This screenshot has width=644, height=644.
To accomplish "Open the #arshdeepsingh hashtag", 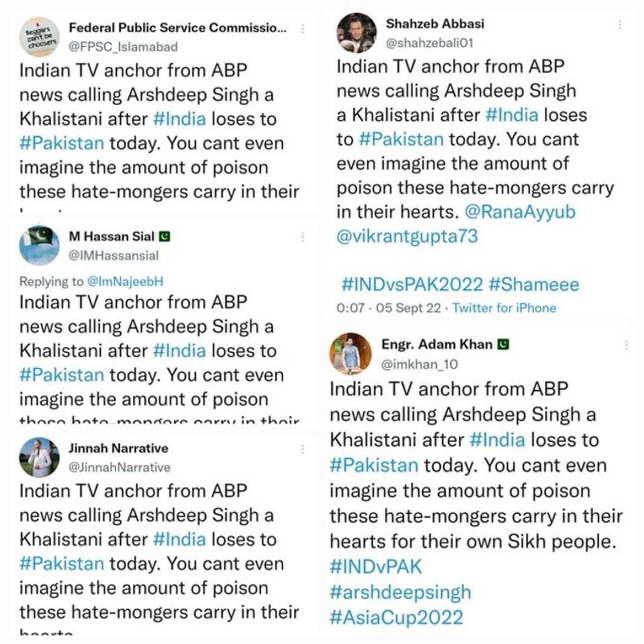I will [400, 592].
